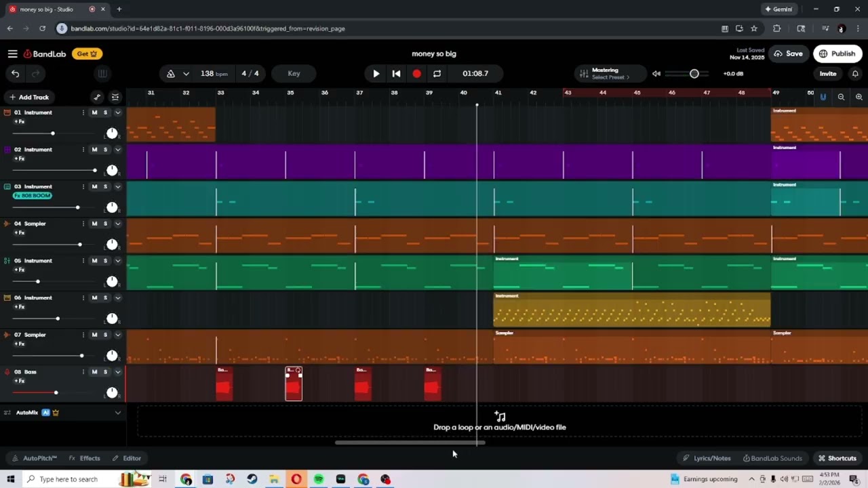Click the Publish button
Viewport: 868px width, 488px height.
pyautogui.click(x=837, y=54)
